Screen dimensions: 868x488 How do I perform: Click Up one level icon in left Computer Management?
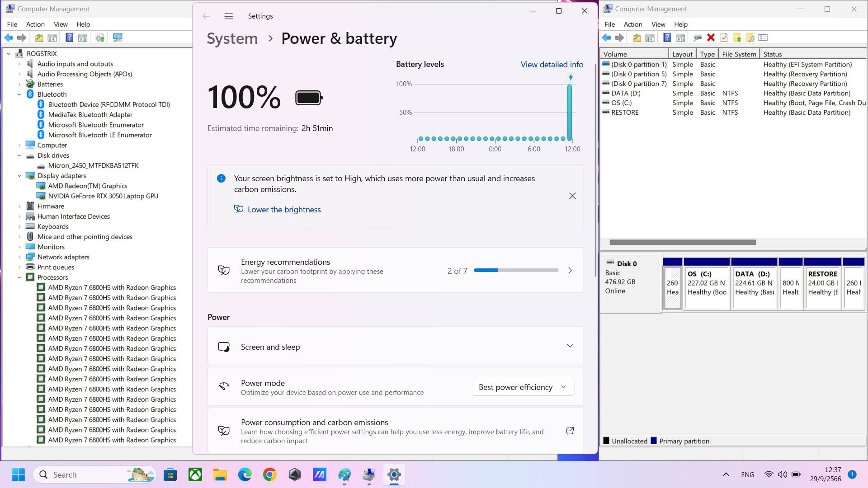tap(39, 38)
